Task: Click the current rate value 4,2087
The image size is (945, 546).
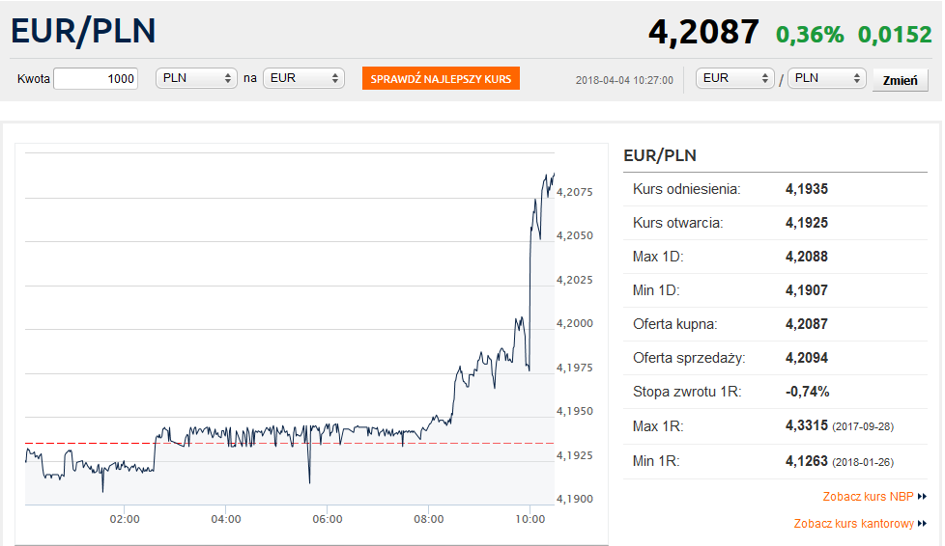Action: pos(704,32)
